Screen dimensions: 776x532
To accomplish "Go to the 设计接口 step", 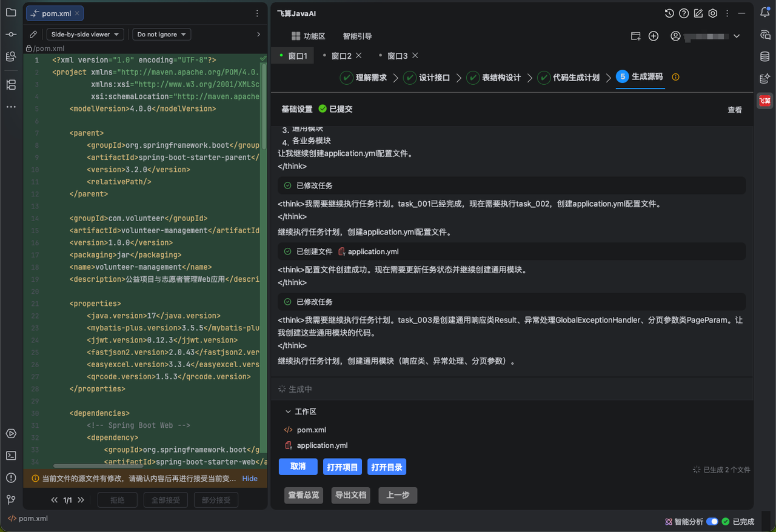I will 427,78.
